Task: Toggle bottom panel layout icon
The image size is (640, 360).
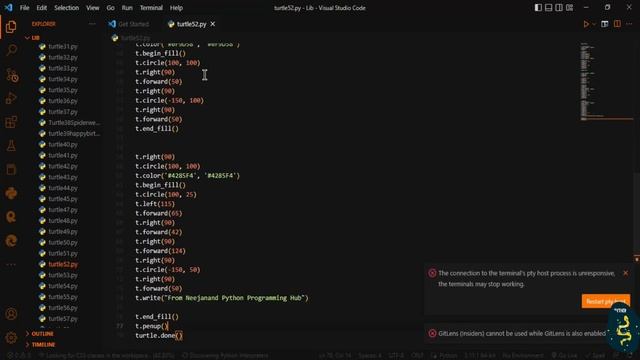Action: [549, 8]
